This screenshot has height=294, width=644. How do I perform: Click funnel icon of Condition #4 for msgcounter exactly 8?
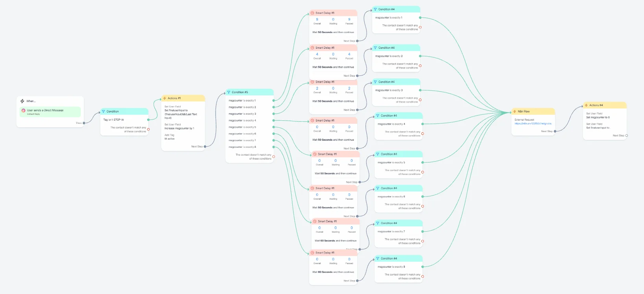(378, 259)
